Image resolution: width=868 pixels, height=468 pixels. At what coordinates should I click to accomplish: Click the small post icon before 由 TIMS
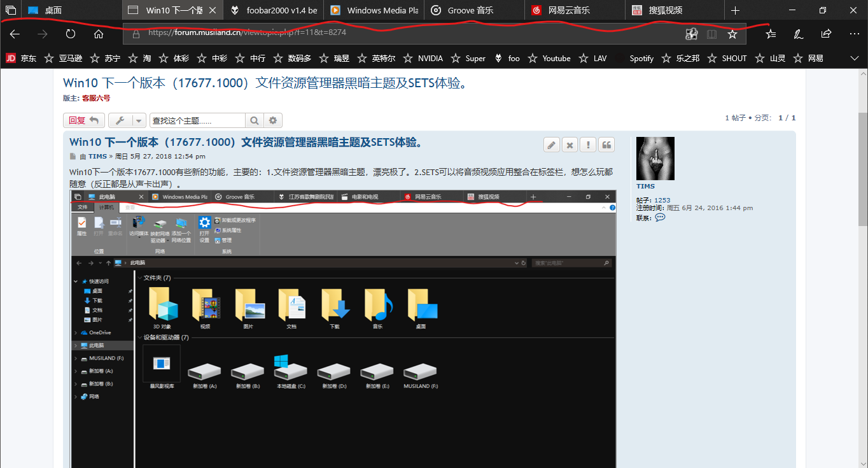coord(73,156)
